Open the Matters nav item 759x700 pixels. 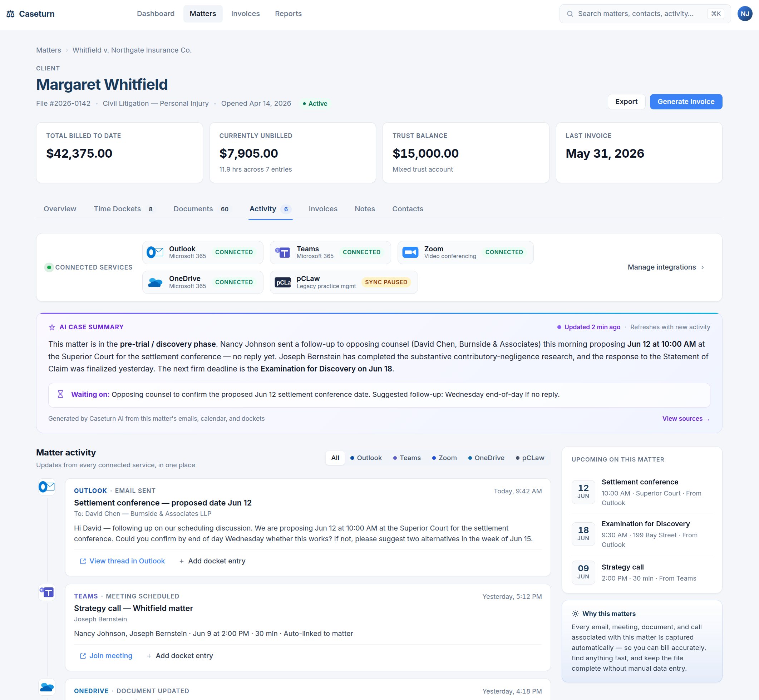click(203, 14)
